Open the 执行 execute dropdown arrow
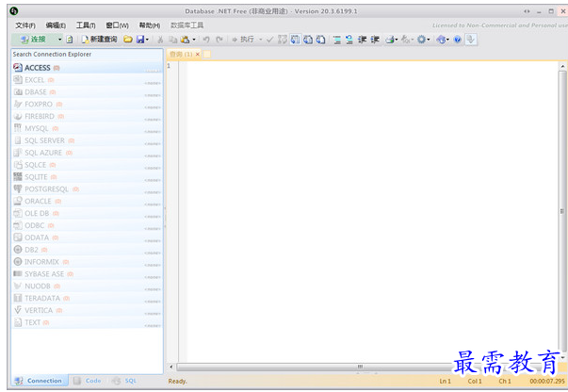The image size is (568, 392). [260, 40]
